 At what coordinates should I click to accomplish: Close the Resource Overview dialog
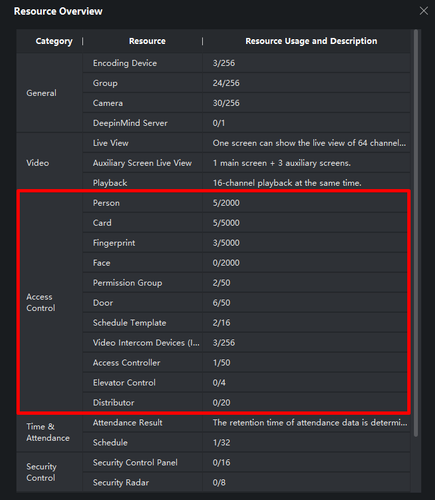click(424, 11)
